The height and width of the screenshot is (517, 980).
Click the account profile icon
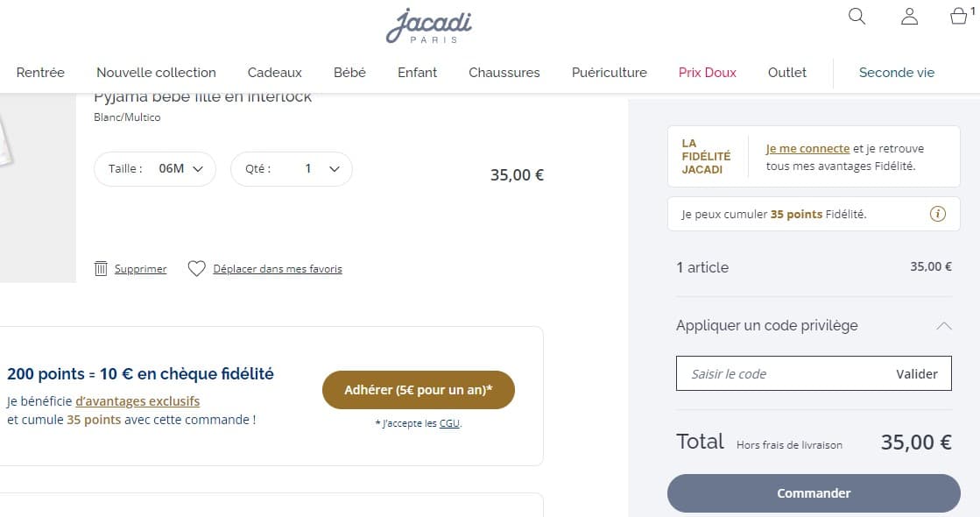point(909,16)
